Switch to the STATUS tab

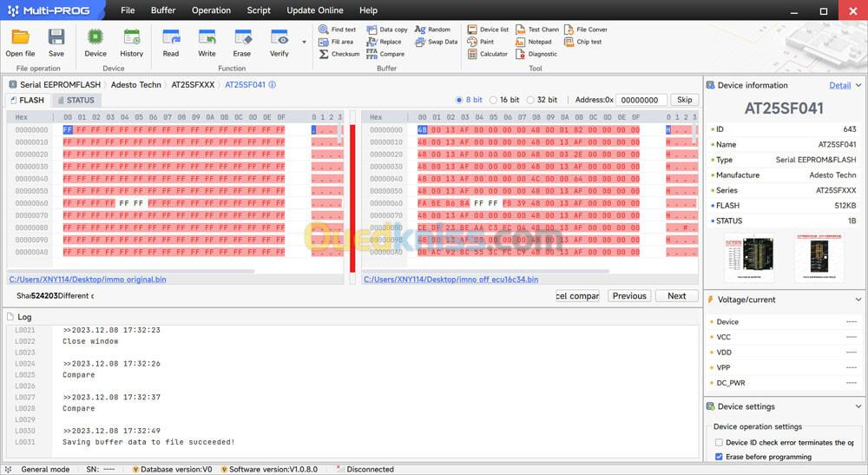click(x=76, y=101)
